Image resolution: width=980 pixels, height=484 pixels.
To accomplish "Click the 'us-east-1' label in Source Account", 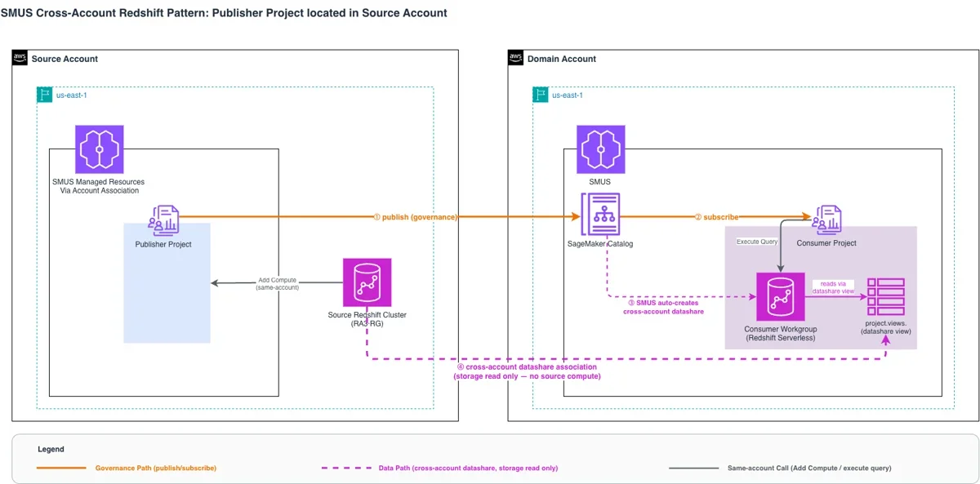I will tap(72, 95).
